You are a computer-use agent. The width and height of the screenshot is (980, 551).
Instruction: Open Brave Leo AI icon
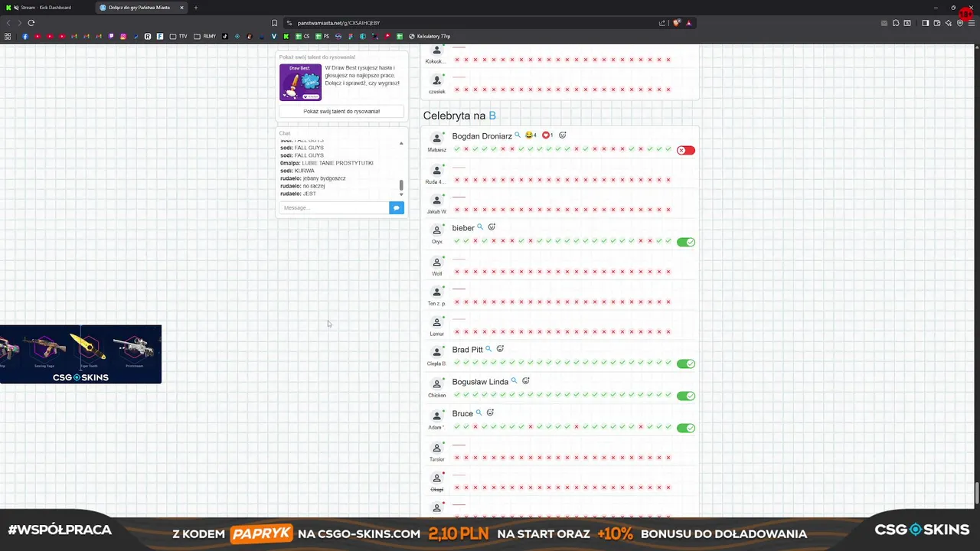coord(949,23)
